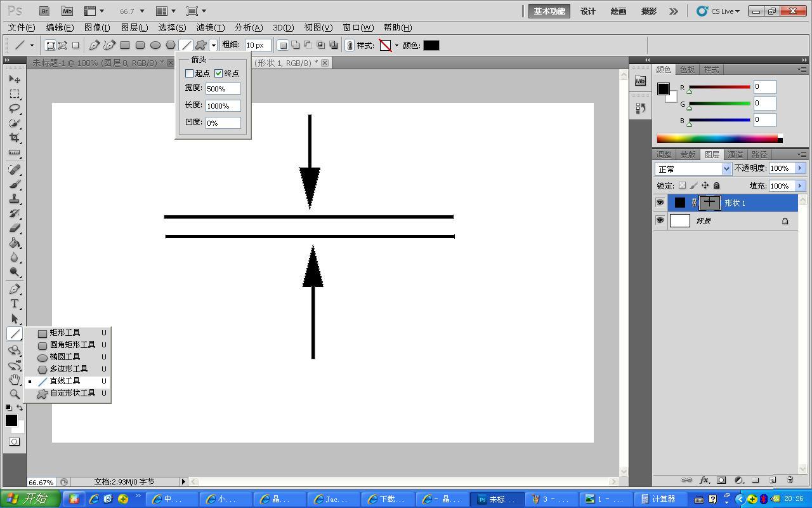Open the Screen Mode dropdown

[x=197, y=11]
